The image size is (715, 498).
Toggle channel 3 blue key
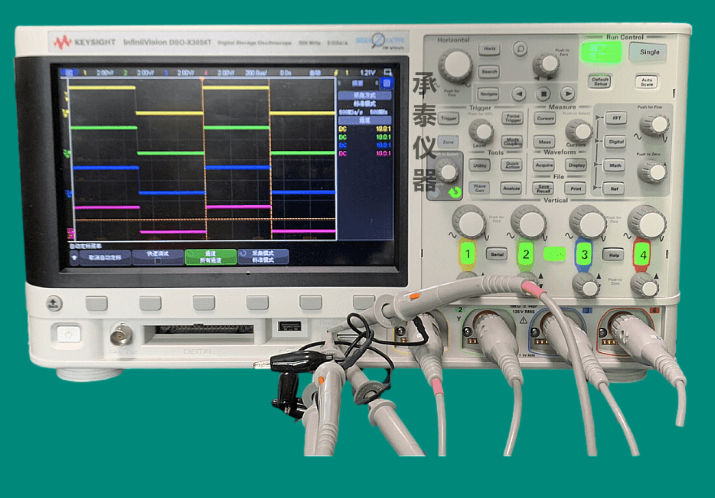(x=584, y=254)
